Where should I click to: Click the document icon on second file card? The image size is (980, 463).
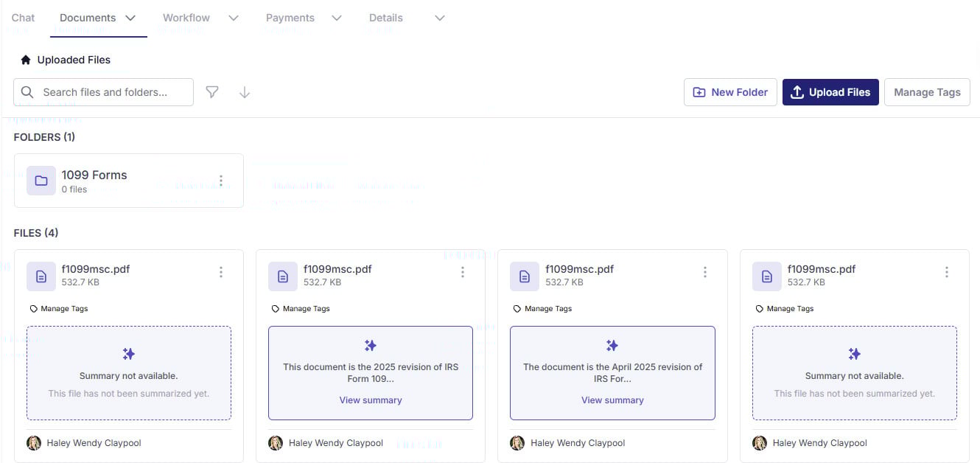283,276
